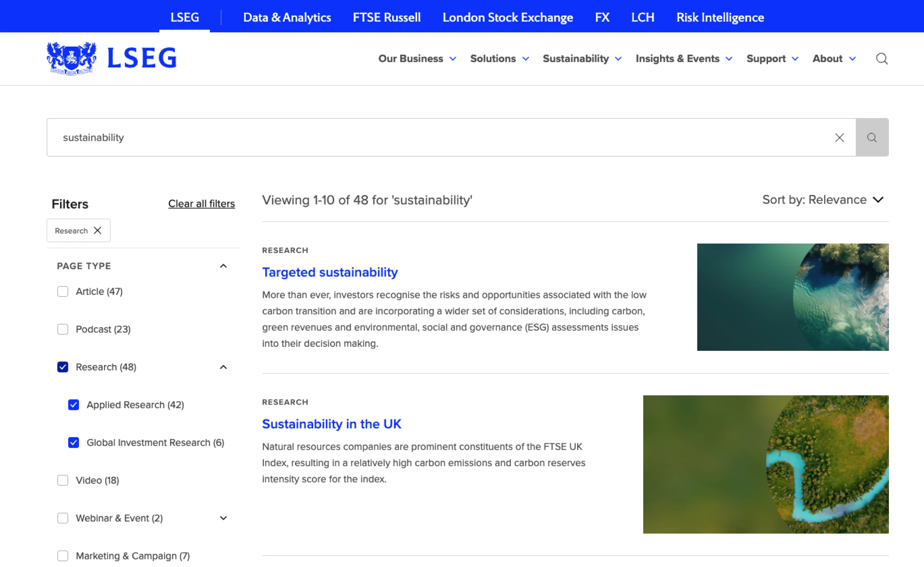Click Clear all filters link
This screenshot has height=567, width=924.
pyautogui.click(x=201, y=204)
